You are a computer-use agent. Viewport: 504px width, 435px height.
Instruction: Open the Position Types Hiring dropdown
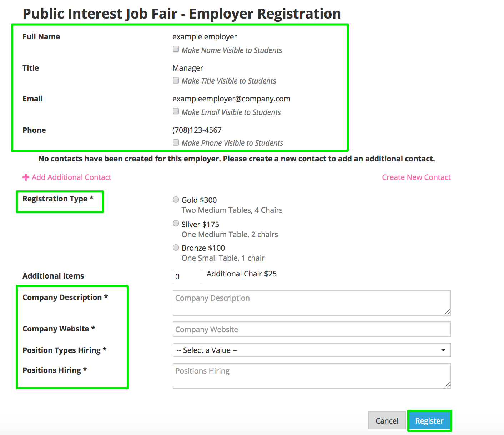tap(311, 350)
